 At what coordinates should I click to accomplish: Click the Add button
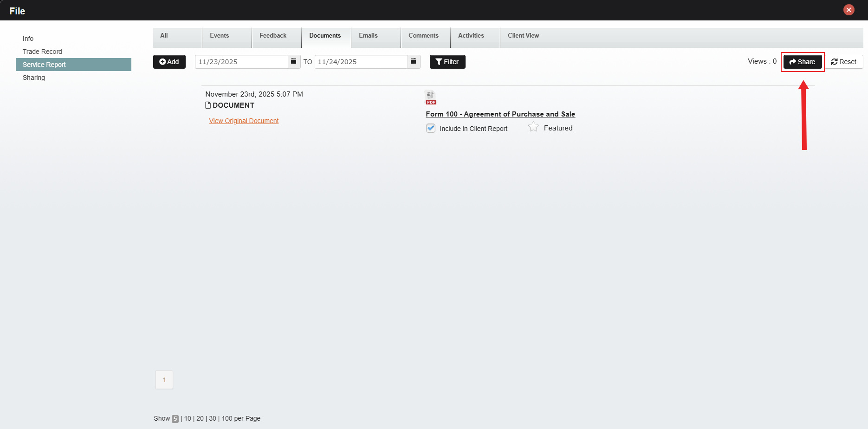(169, 62)
